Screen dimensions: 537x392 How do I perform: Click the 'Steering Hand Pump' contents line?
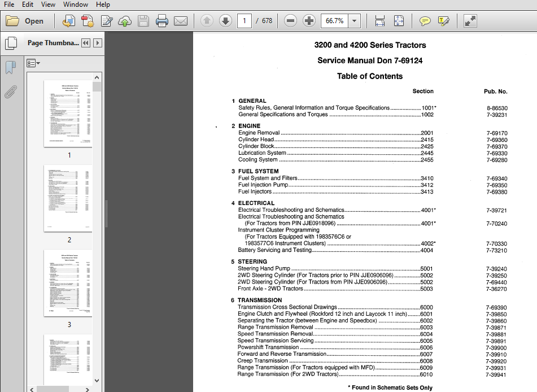pos(335,269)
